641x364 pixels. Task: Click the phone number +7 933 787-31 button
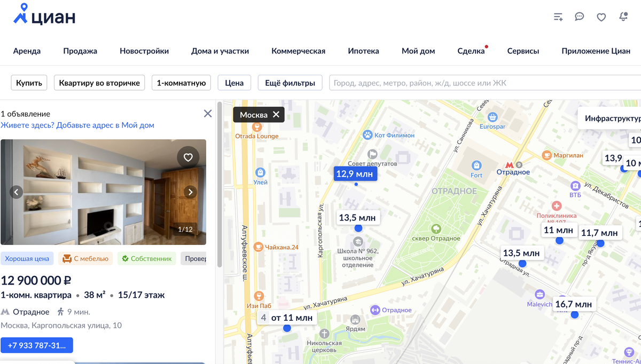tap(37, 345)
